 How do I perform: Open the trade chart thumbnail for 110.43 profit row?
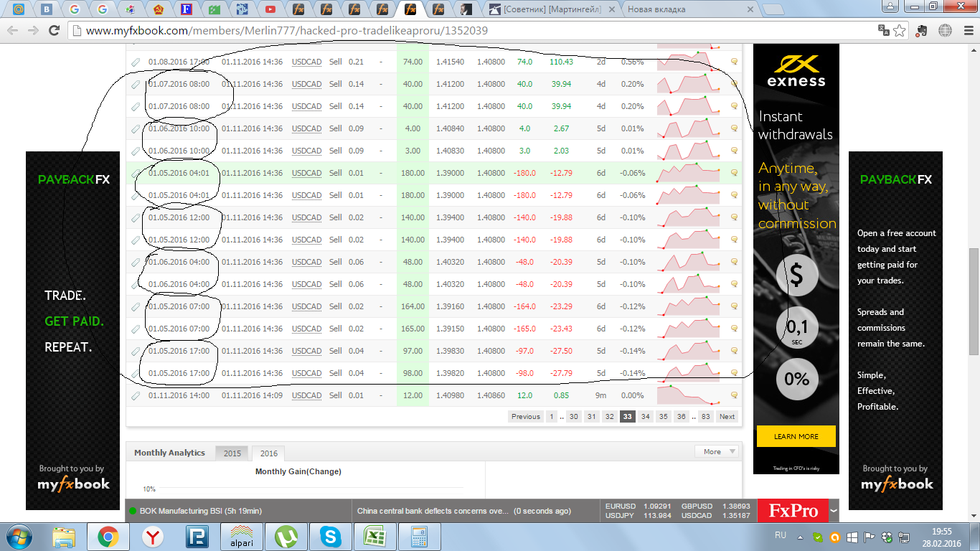pyautogui.click(x=689, y=60)
